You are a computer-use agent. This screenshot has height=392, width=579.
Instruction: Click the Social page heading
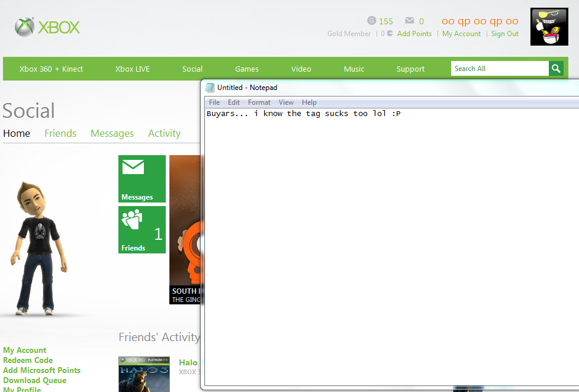pos(29,111)
